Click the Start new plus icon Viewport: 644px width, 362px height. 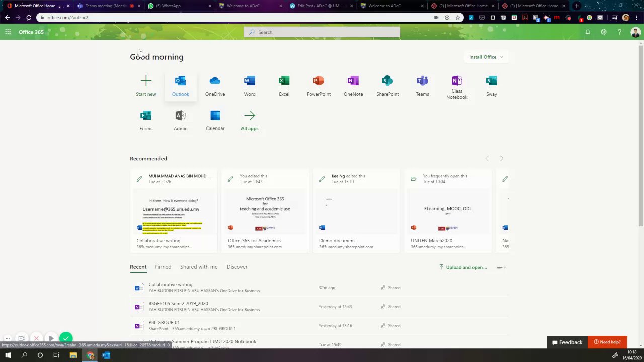[x=146, y=81]
